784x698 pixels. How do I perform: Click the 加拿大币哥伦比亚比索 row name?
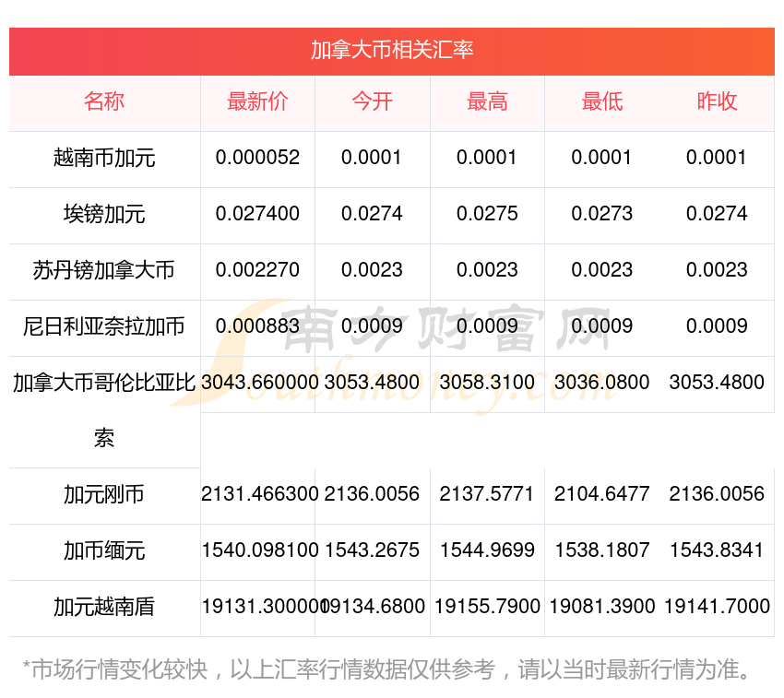point(104,410)
